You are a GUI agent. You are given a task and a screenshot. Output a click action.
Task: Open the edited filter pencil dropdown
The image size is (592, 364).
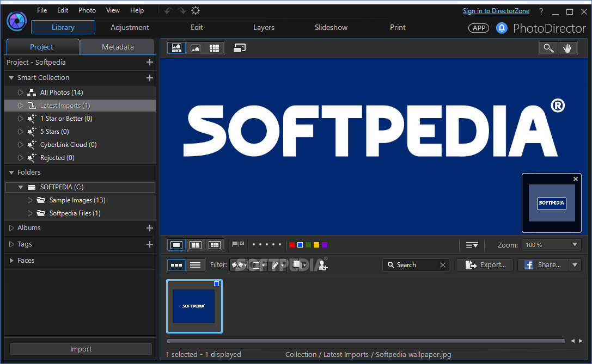[278, 266]
